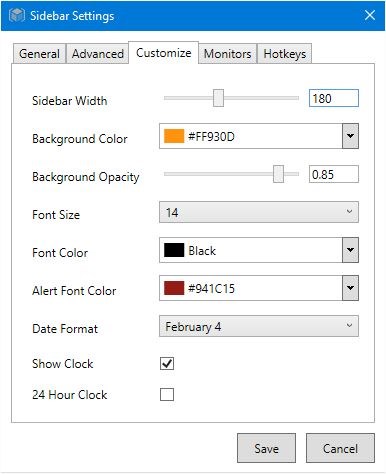This screenshot has width=386, height=474.
Task: Expand the Font Color dropdown arrow
Action: pyautogui.click(x=350, y=250)
